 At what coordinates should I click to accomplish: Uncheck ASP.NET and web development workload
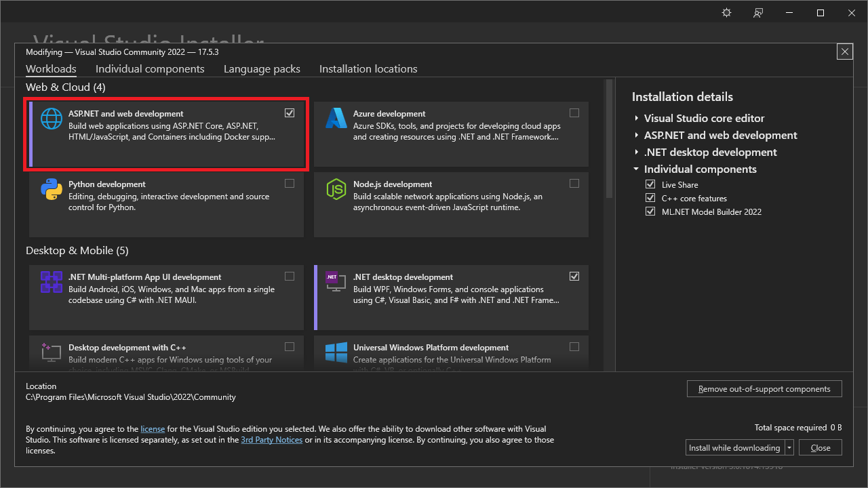(290, 113)
